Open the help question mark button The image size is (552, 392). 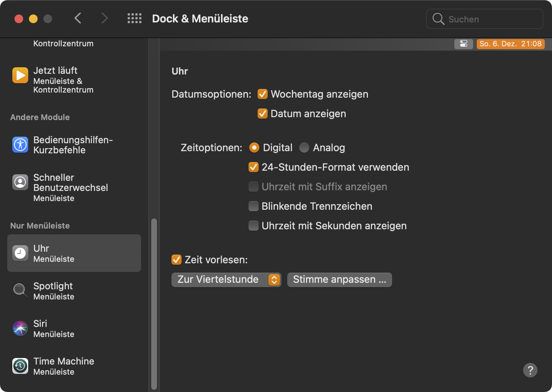click(x=530, y=370)
